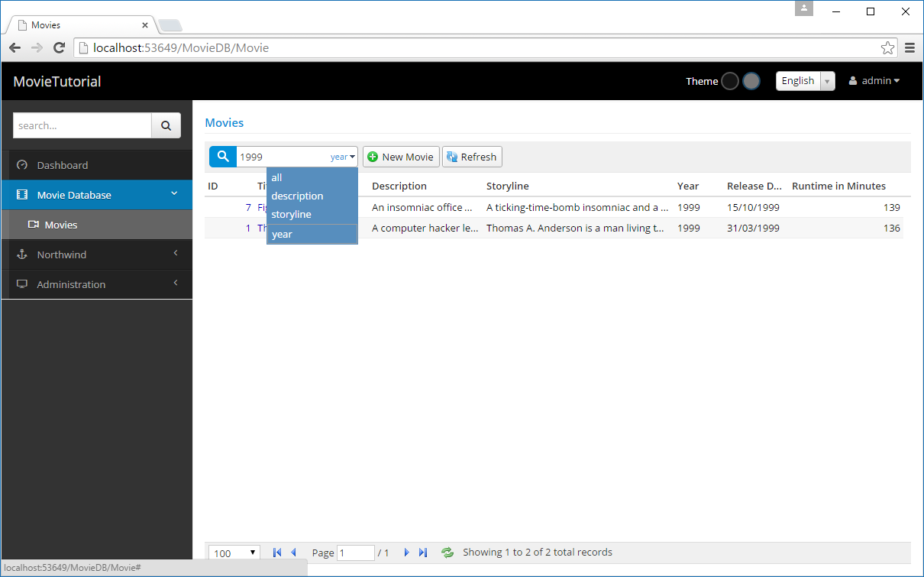This screenshot has height=577, width=924.
Task: Choose 'all' in search field list
Action: tap(276, 178)
